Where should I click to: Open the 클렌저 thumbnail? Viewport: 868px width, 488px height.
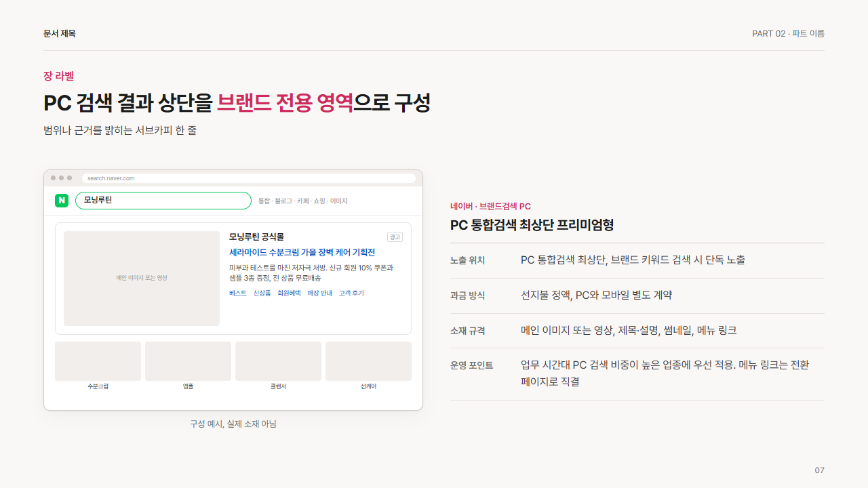(278, 361)
